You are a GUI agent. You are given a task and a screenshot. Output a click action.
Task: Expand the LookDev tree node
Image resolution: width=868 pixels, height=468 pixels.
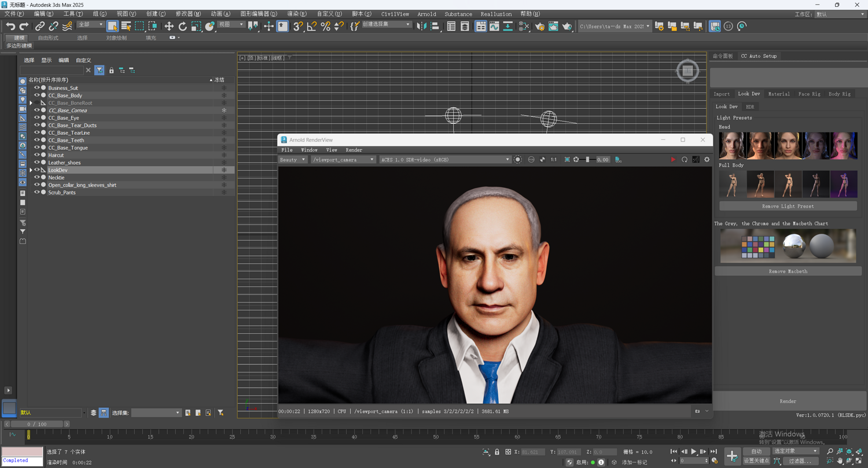coord(31,170)
